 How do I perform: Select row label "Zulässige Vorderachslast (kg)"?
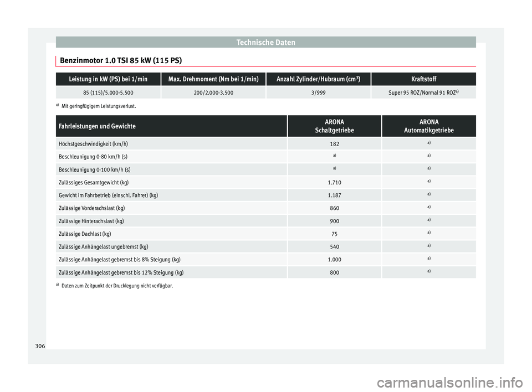coord(91,208)
